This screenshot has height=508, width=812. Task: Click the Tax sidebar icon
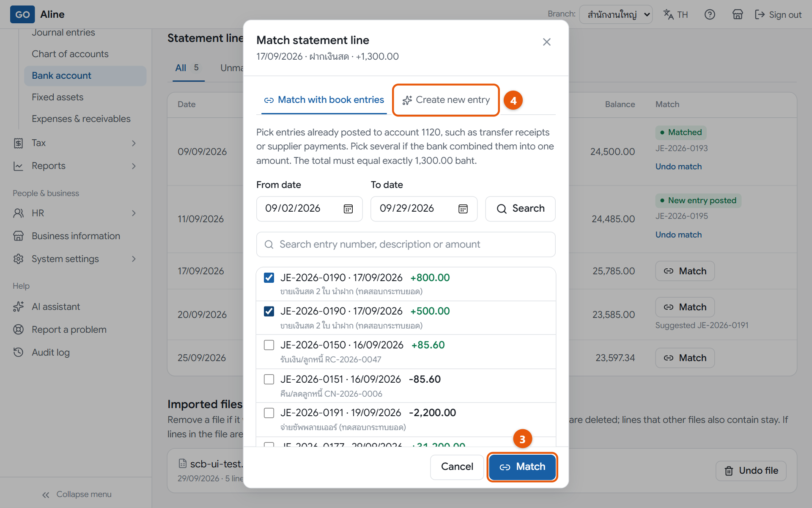(18, 143)
